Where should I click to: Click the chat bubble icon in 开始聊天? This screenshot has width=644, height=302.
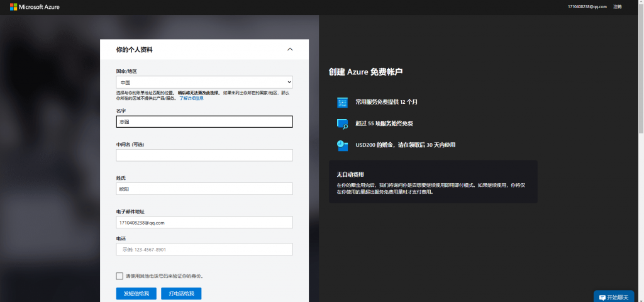pyautogui.click(x=602, y=298)
